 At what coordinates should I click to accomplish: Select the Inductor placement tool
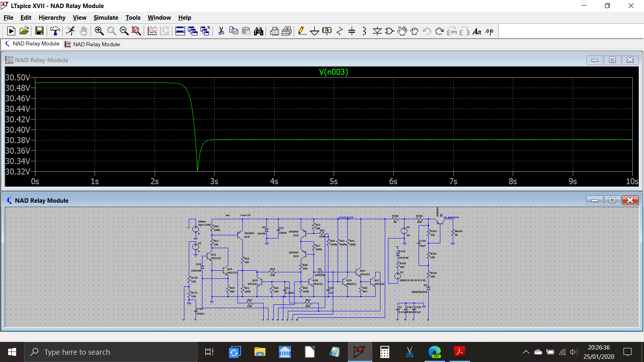pyautogui.click(x=364, y=31)
